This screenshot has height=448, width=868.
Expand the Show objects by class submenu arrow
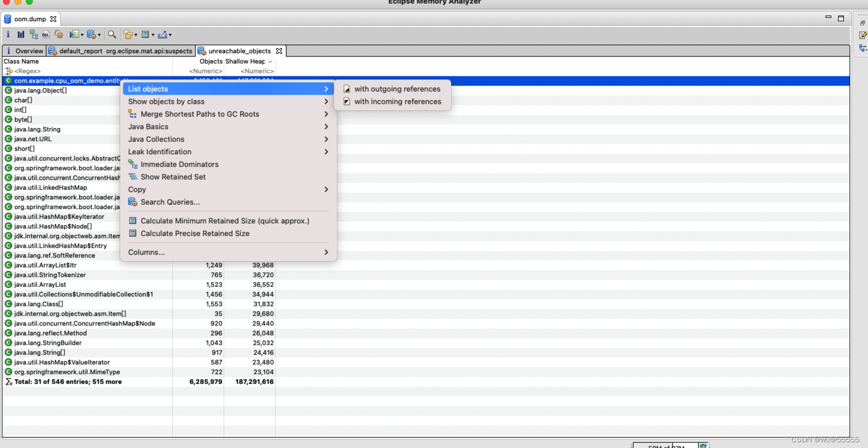[326, 102]
